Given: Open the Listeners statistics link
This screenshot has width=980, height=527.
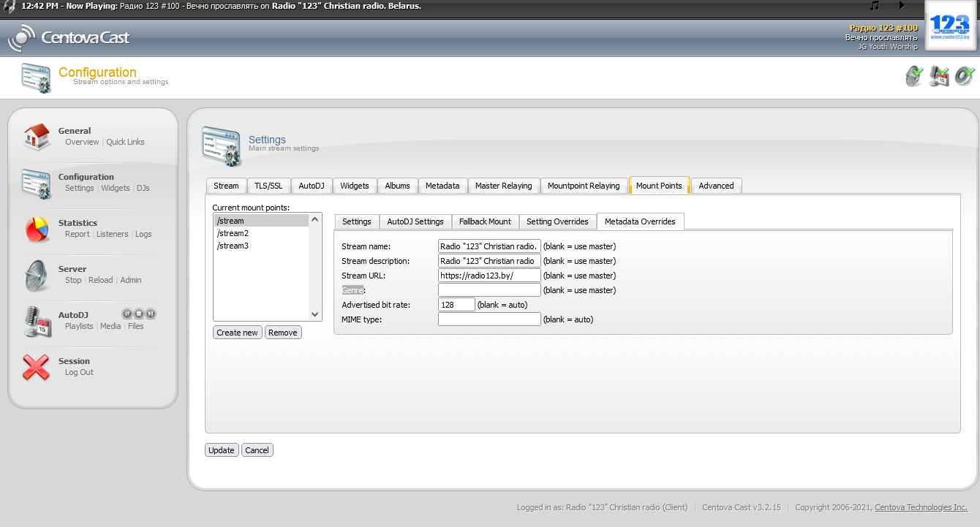Looking at the screenshot, I should 112,234.
